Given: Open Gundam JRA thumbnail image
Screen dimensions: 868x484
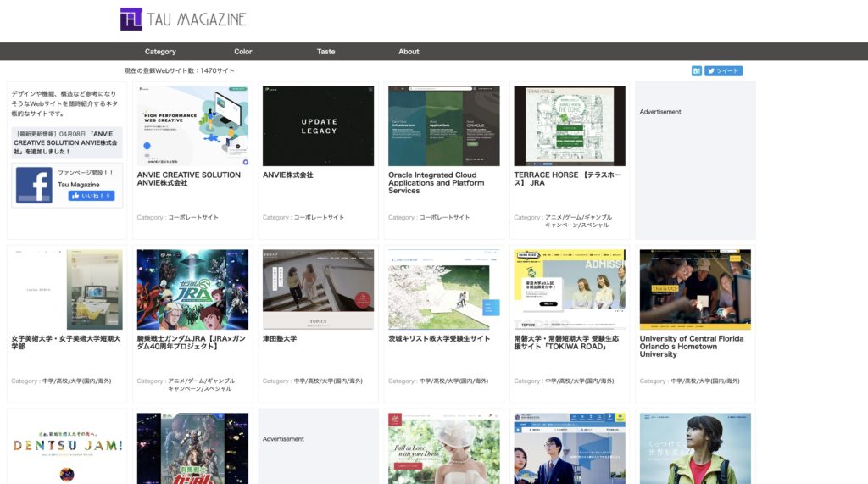Looking at the screenshot, I should pyautogui.click(x=192, y=289).
